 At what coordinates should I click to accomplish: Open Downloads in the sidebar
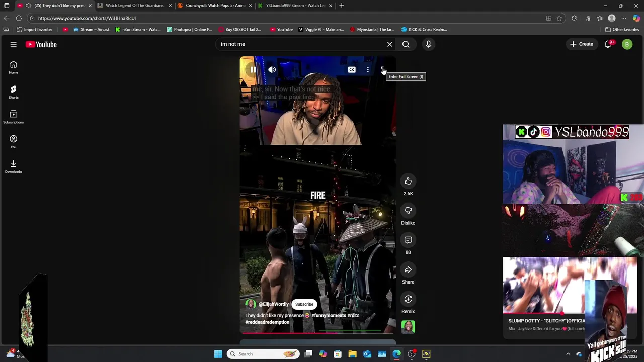click(x=14, y=166)
